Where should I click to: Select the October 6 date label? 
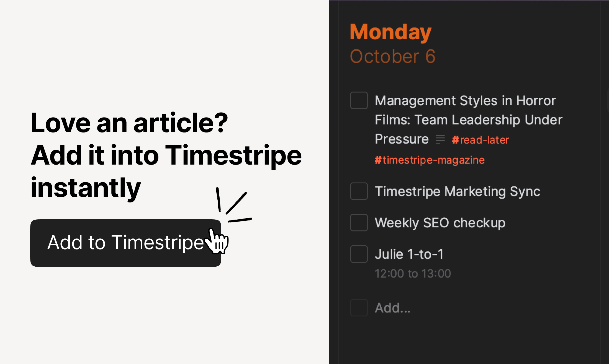[392, 56]
